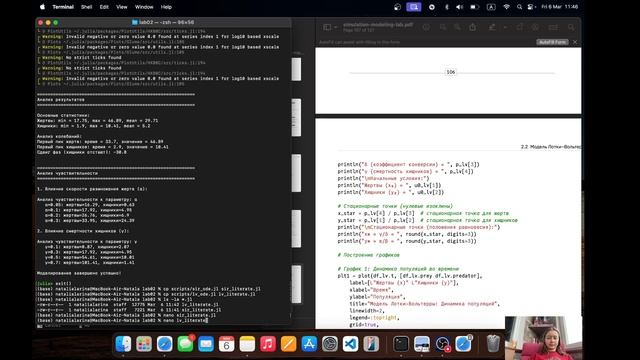Click PDF comment "# Построение графиков"

coord(369,255)
